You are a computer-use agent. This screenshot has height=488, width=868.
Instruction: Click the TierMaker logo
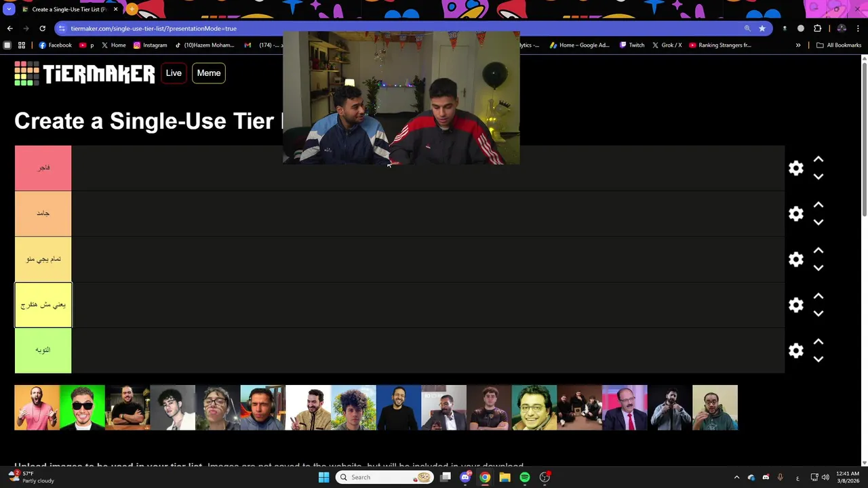(85, 73)
